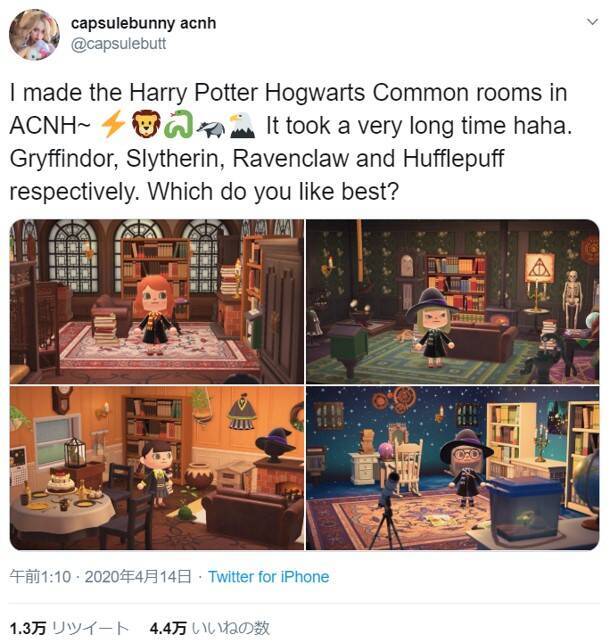
Task: Select the lion face emoji
Action: [146, 125]
